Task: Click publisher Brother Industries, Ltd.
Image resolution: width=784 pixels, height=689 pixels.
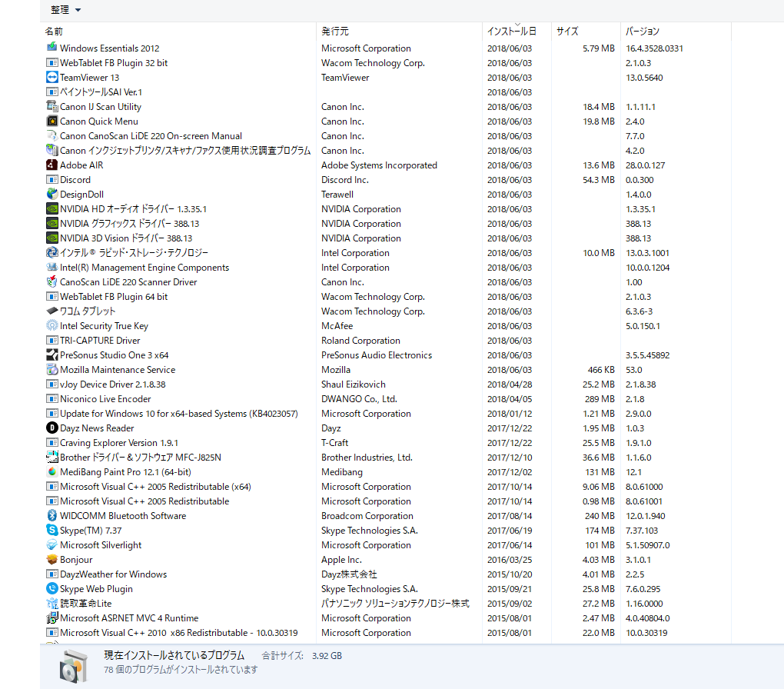Action: pyautogui.click(x=367, y=457)
